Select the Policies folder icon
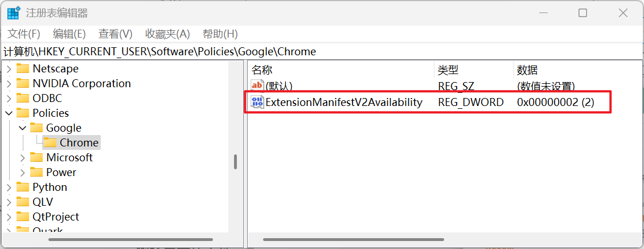Screen dimensions: 644x249 (x=23, y=113)
